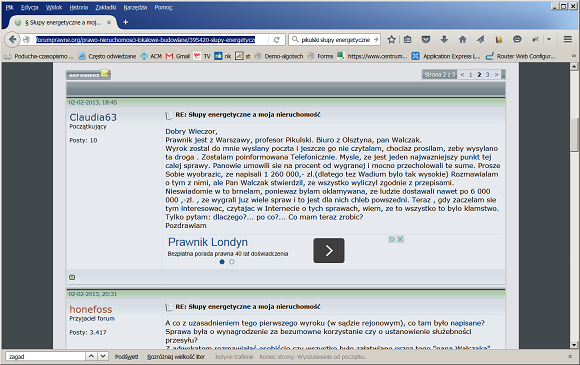This screenshot has height=365, width=580.
Task: Close the ad with the X icon
Action: 400,239
